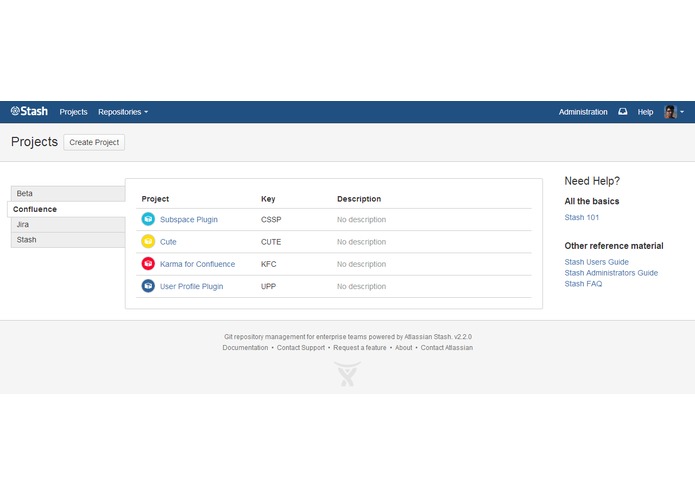Click No description in Karma for Confluence row

[x=361, y=264]
